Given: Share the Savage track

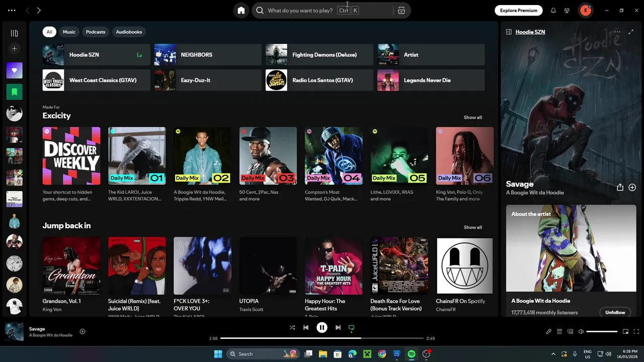Looking at the screenshot, I should click(x=620, y=188).
